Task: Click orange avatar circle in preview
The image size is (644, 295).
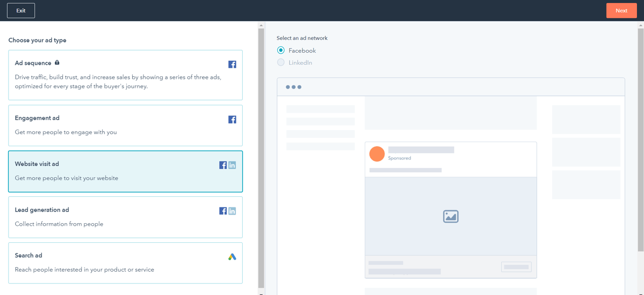Action: tap(377, 154)
